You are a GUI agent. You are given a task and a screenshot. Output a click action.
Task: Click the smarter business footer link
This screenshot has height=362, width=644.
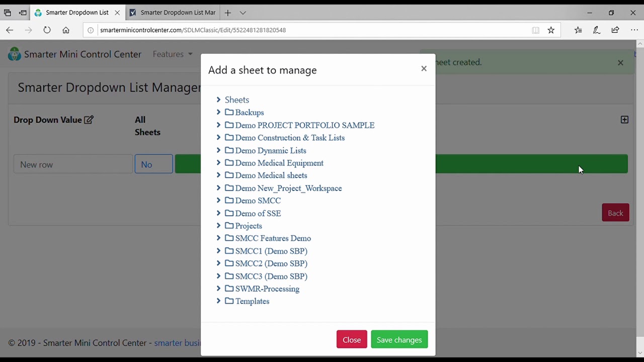pyautogui.click(x=177, y=343)
